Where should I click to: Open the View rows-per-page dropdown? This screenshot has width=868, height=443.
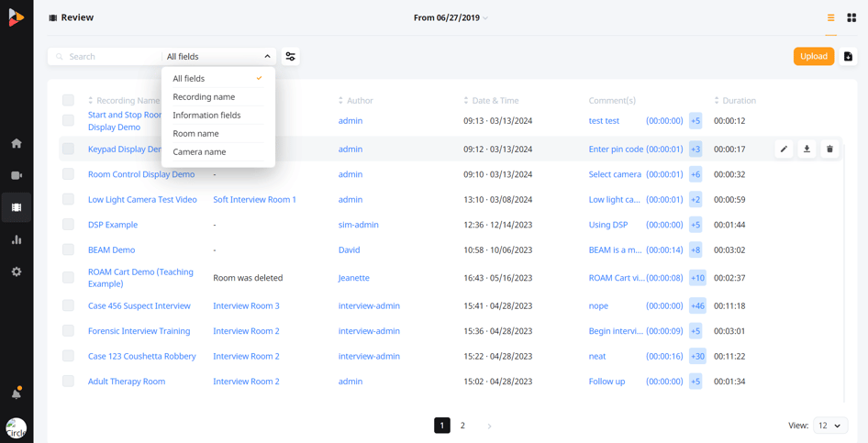point(829,426)
